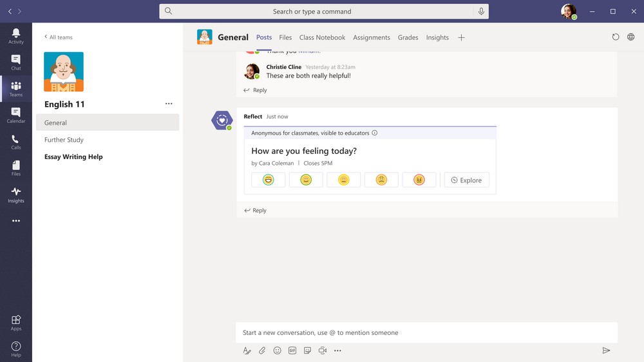The image size is (644, 362).
Task: Click the globe icon at top right
Action: click(631, 37)
